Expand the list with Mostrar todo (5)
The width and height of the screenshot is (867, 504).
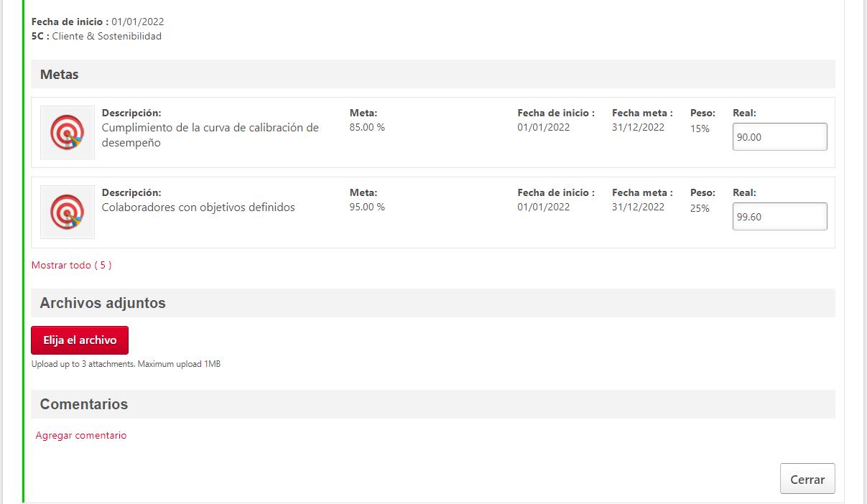71,265
